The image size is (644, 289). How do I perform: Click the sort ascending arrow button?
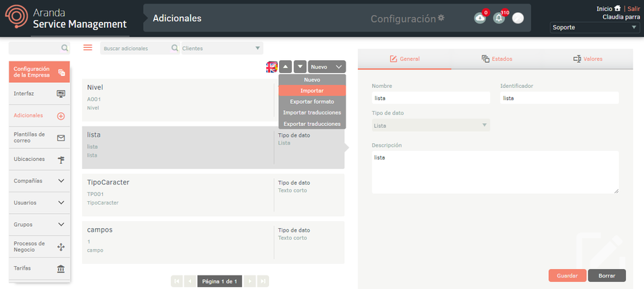coord(286,67)
